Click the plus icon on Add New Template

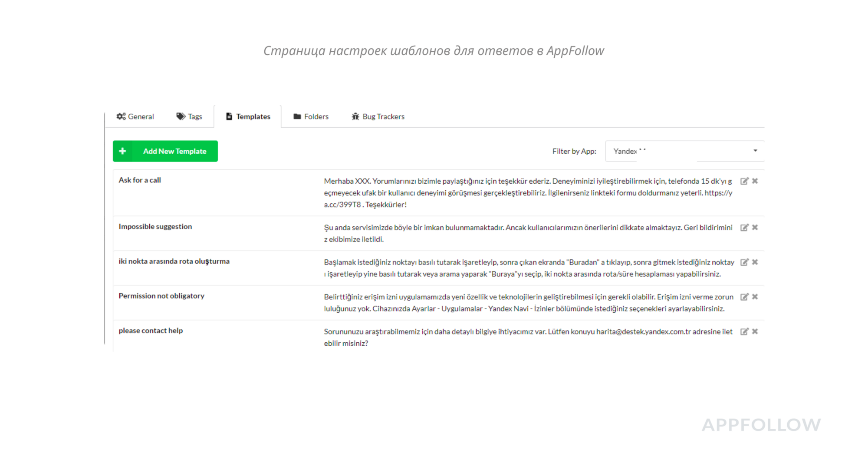coord(122,151)
